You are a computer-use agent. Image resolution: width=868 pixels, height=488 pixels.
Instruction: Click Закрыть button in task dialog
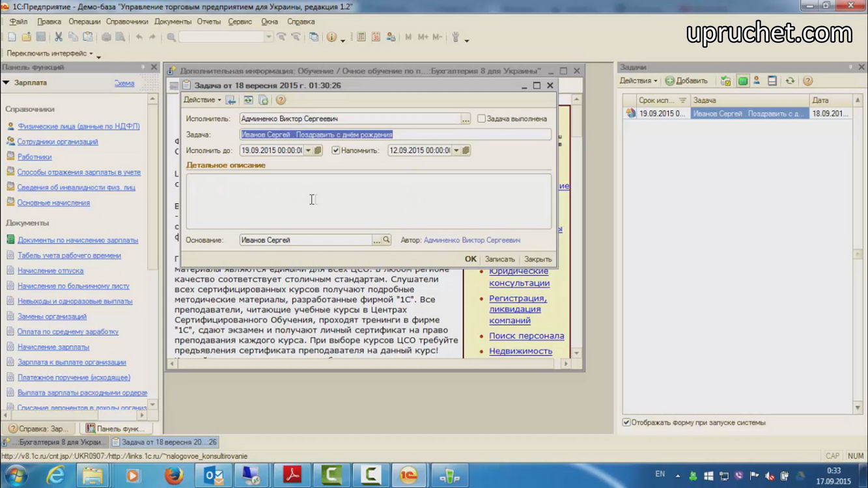tap(538, 259)
